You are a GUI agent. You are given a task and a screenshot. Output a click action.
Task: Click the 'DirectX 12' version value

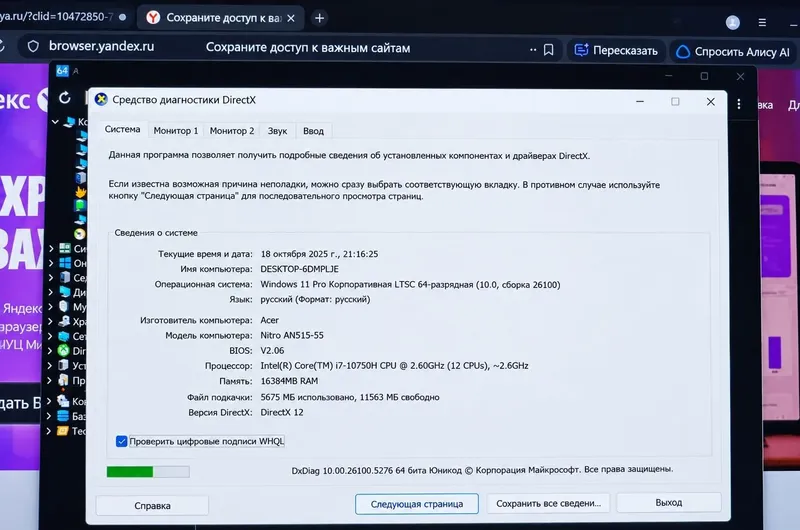point(282,412)
